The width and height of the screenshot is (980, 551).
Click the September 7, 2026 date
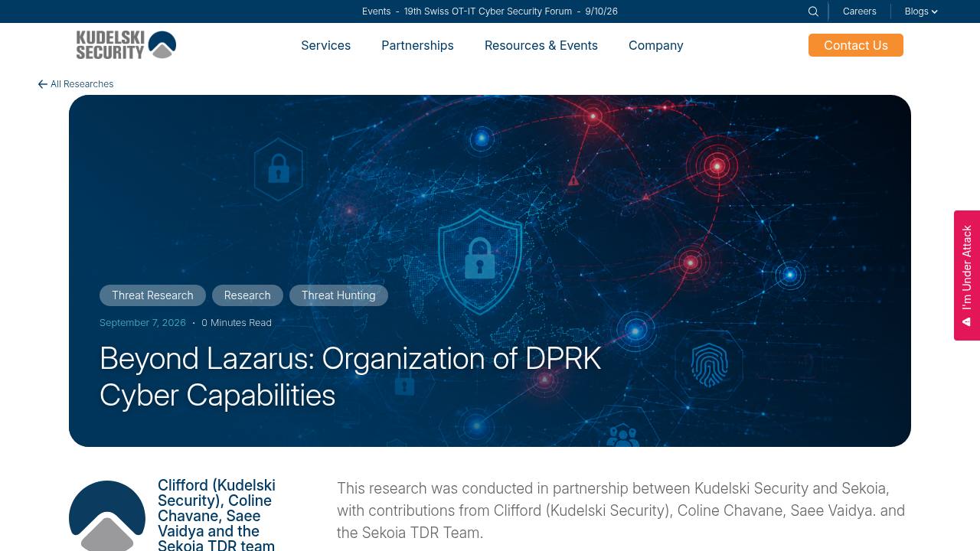[142, 323]
